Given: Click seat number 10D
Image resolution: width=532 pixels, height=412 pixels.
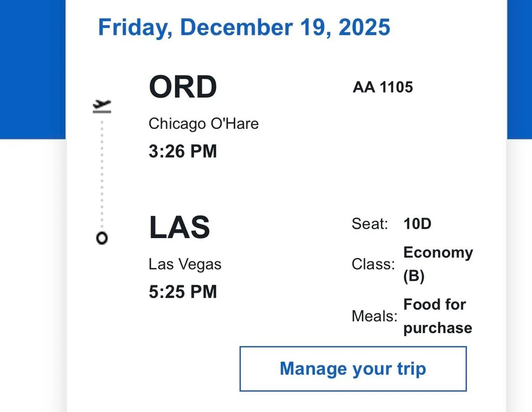Looking at the screenshot, I should (417, 224).
